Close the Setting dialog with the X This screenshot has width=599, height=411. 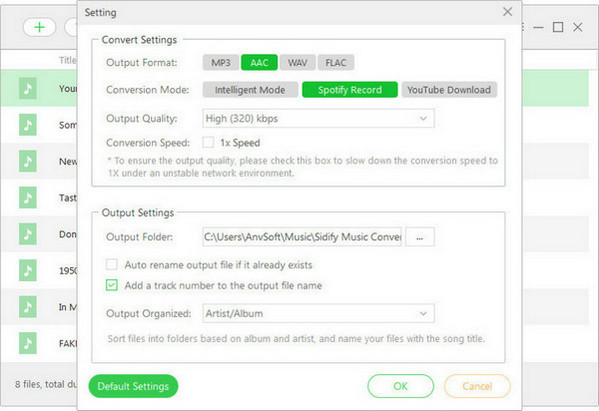point(507,12)
